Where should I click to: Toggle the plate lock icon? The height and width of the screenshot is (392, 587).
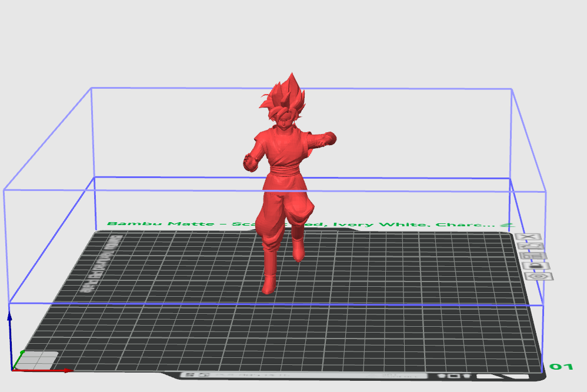[536, 266]
